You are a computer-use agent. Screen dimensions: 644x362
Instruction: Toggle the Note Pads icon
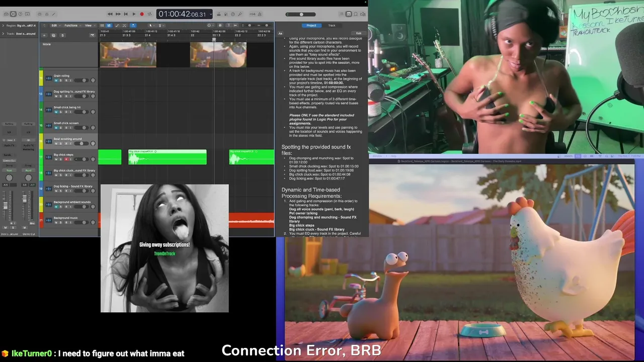click(x=349, y=14)
